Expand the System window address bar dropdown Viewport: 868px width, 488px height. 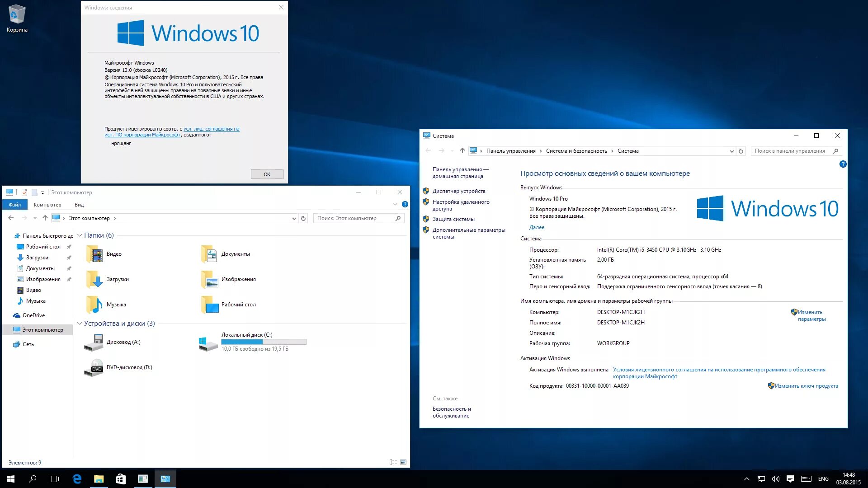click(731, 151)
